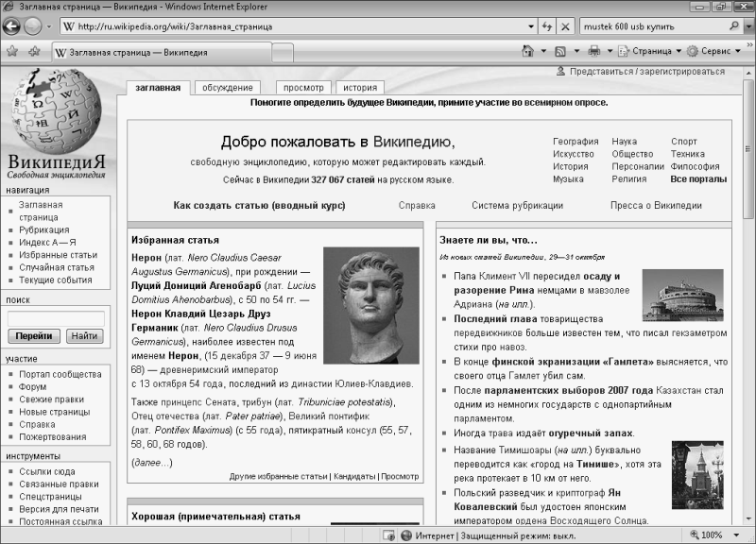This screenshot has height=544, width=756.
Task: Open Версия для печати sidebar link
Action: tap(59, 509)
